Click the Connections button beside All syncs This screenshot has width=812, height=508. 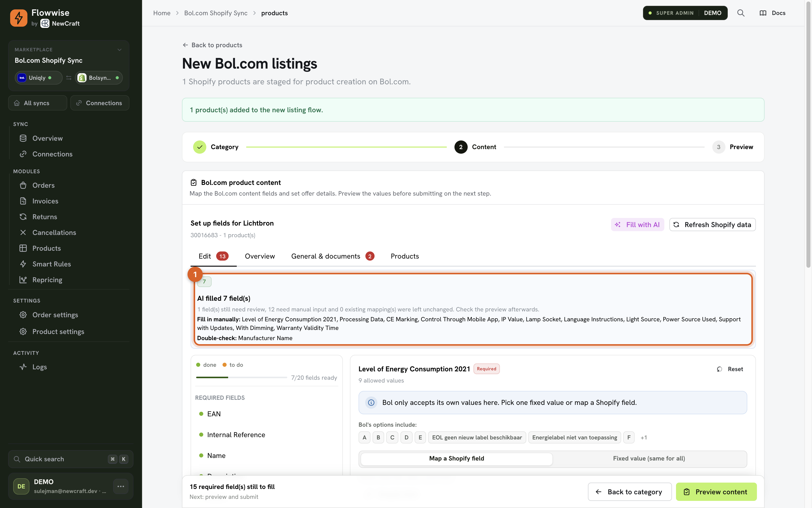(x=100, y=103)
